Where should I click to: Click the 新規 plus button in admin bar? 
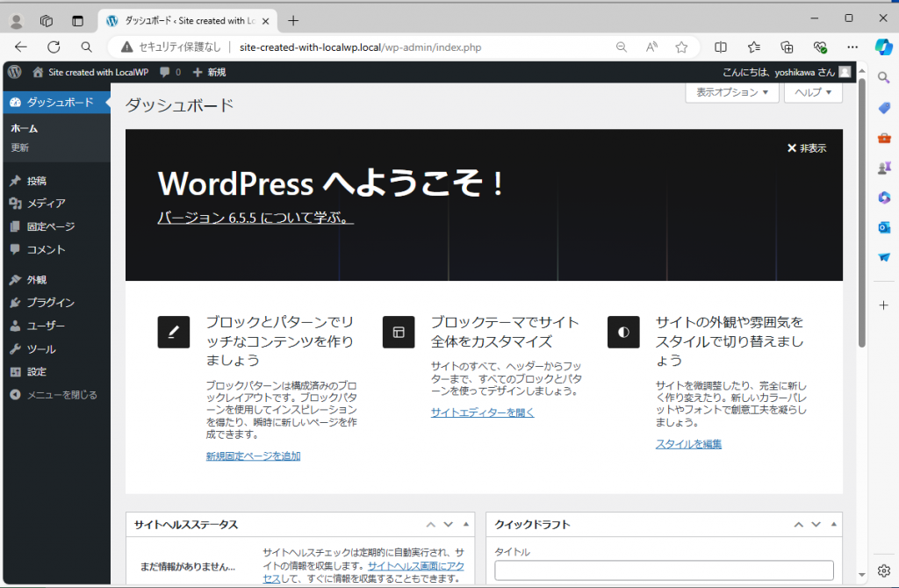pos(209,72)
